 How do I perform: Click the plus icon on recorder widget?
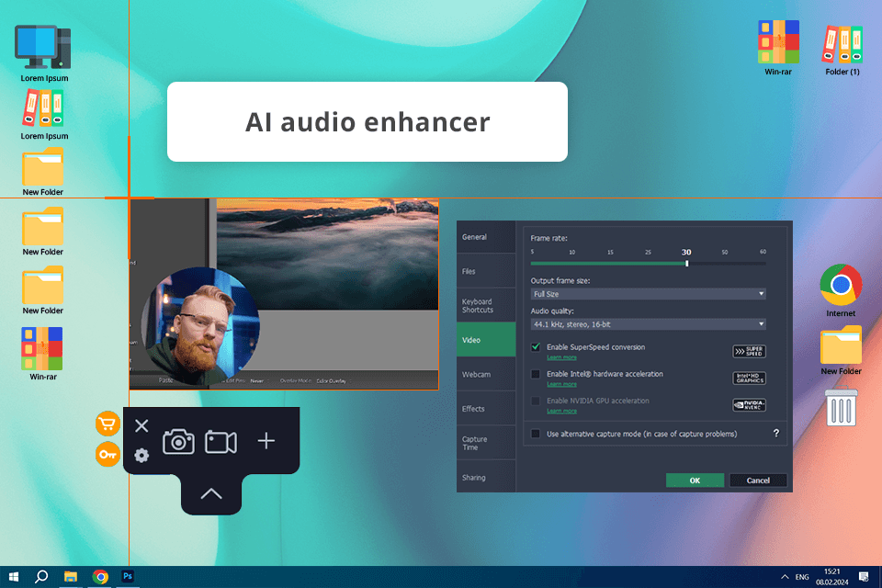pyautogui.click(x=266, y=441)
